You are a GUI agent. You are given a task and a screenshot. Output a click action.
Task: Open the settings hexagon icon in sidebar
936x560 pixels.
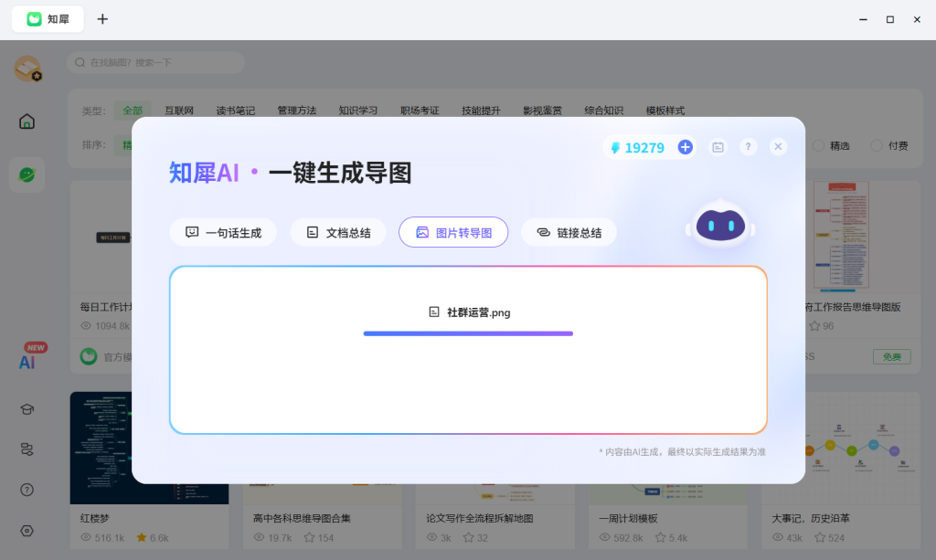[x=27, y=531]
